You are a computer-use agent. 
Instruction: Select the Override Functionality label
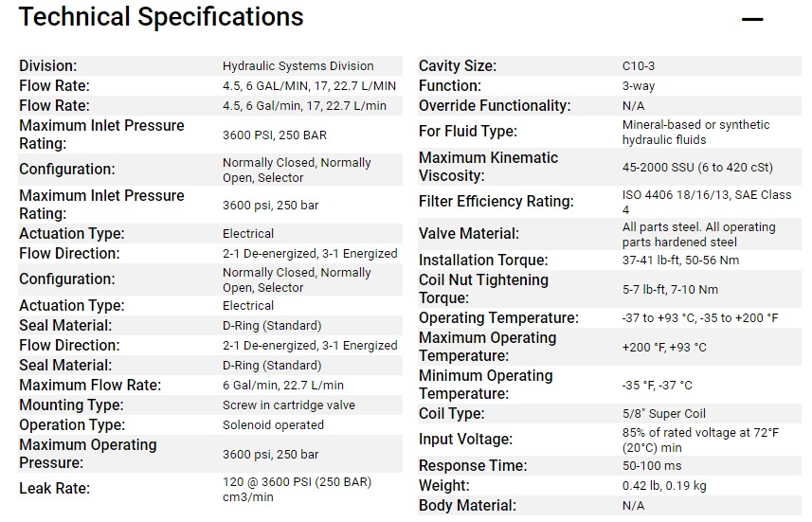point(495,106)
